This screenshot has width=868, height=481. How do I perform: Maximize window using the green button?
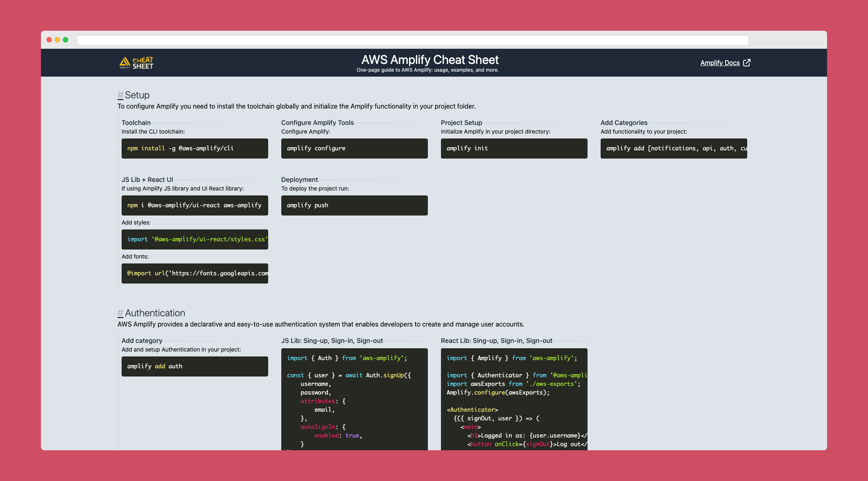(x=66, y=40)
